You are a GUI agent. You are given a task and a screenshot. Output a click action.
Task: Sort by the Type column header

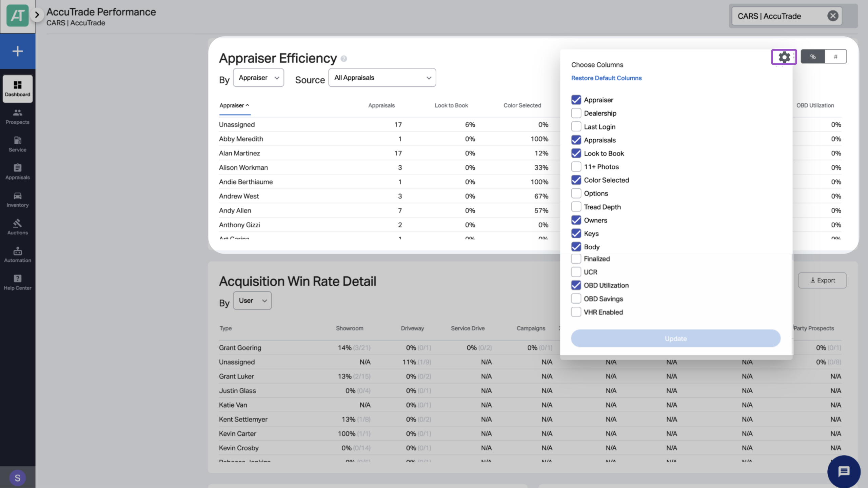225,328
